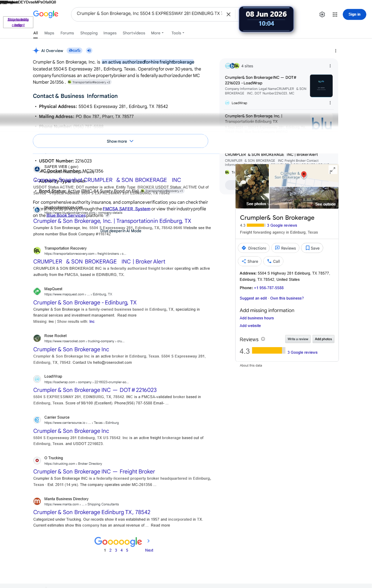
Task: Open 3 Google reviews link under title
Action: point(282,226)
